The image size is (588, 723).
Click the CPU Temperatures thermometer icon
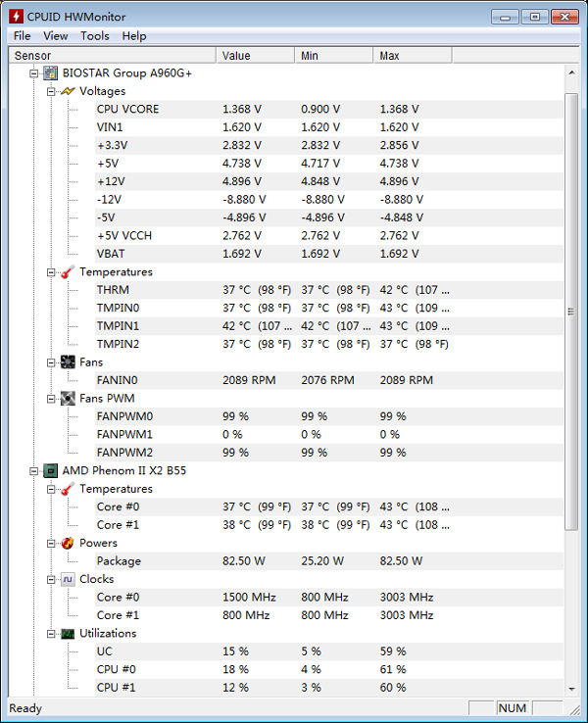pyautogui.click(x=68, y=489)
